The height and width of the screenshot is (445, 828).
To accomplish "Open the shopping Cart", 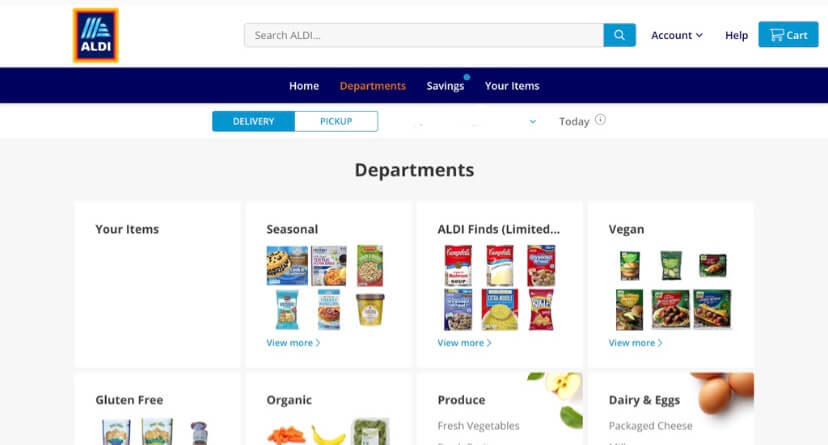I will [788, 35].
